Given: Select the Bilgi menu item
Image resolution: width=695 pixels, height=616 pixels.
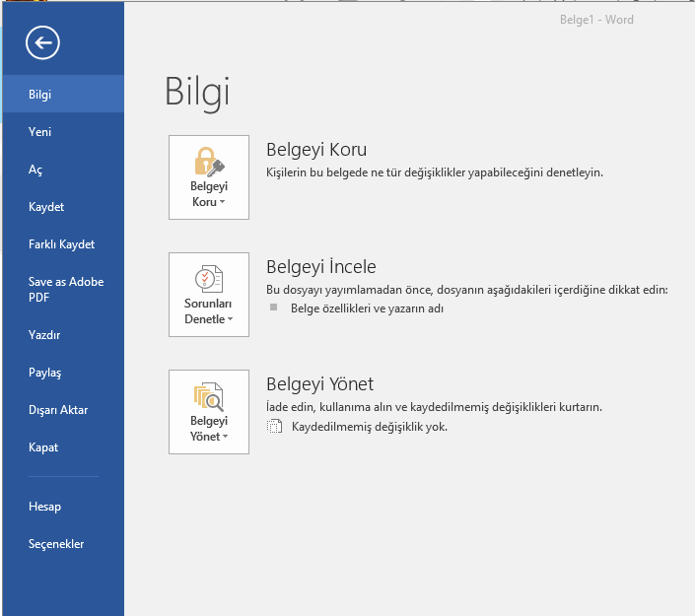Looking at the screenshot, I should tap(63, 94).
